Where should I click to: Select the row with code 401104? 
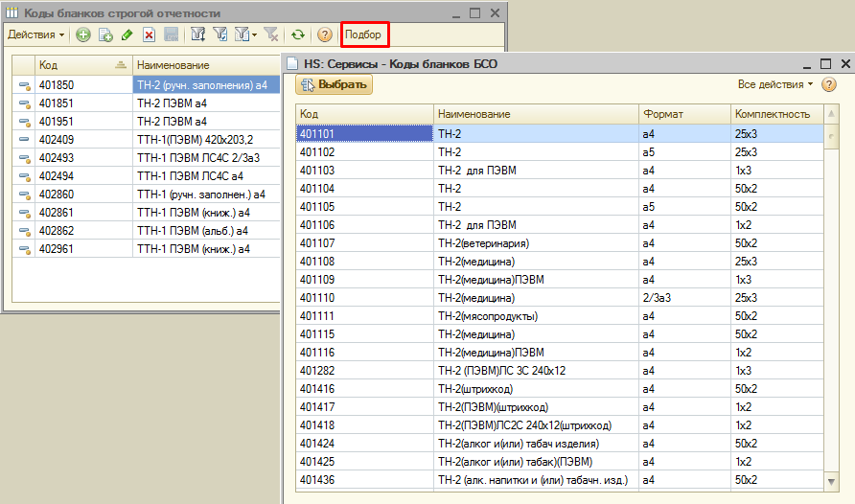point(560,189)
